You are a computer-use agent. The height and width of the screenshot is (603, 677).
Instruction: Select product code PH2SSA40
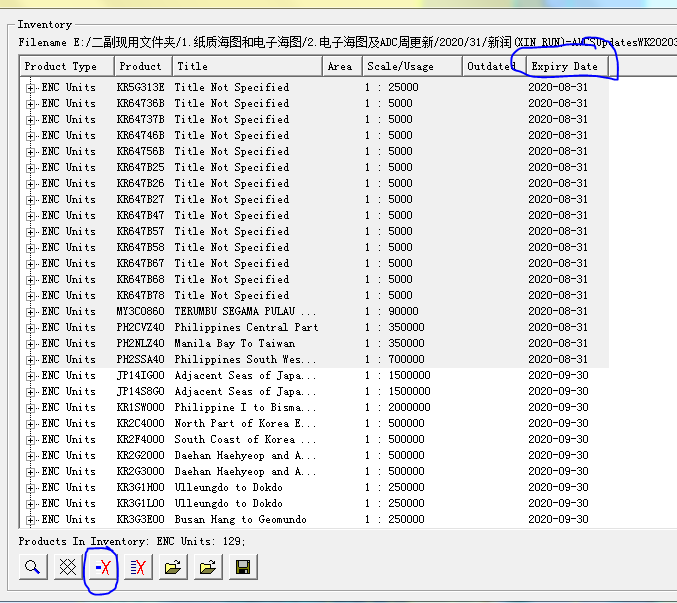(140, 359)
